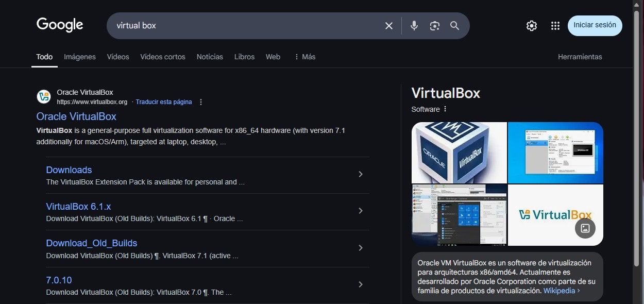This screenshot has width=644, height=304.
Task: Open the Windows 10 VM screenshot thumbnail
Action: [x=555, y=153]
